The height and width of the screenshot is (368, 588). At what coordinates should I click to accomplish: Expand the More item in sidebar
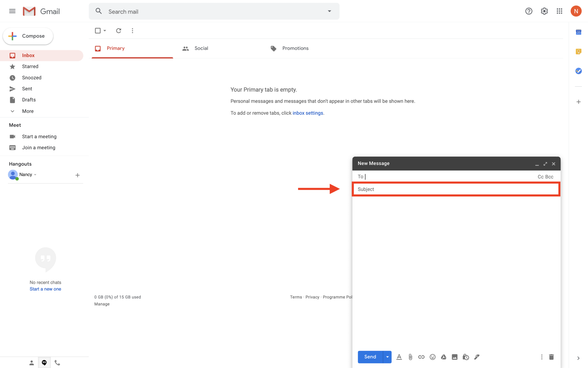[28, 111]
